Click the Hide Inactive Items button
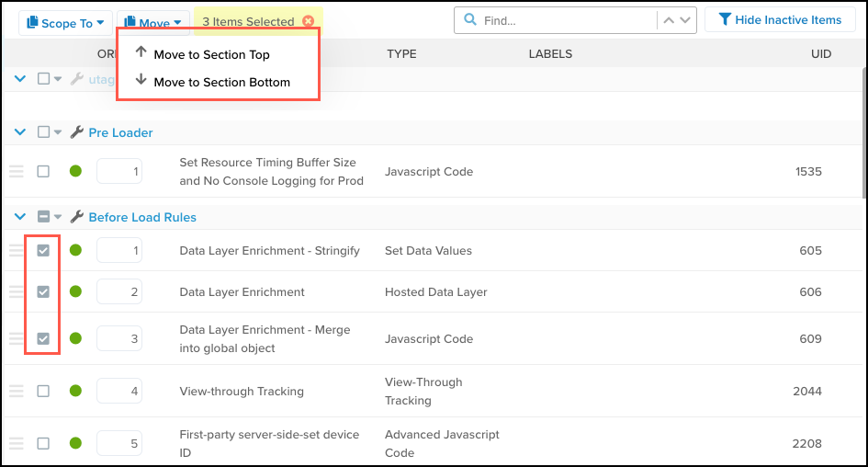The width and height of the screenshot is (868, 467). point(780,20)
